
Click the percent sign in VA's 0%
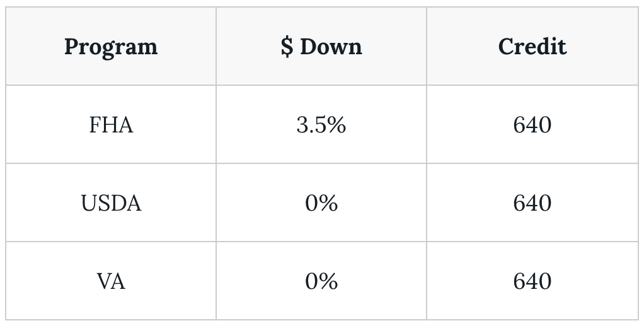(328, 281)
